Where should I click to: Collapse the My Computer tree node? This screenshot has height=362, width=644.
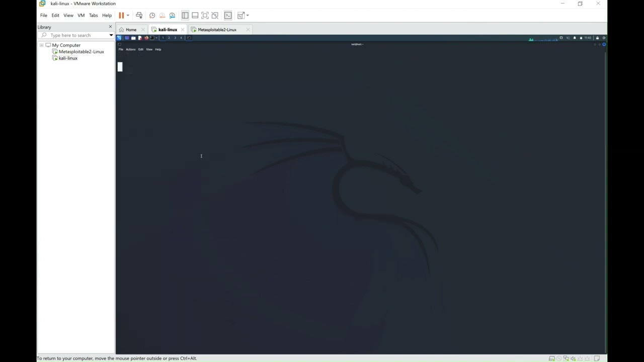coord(41,45)
